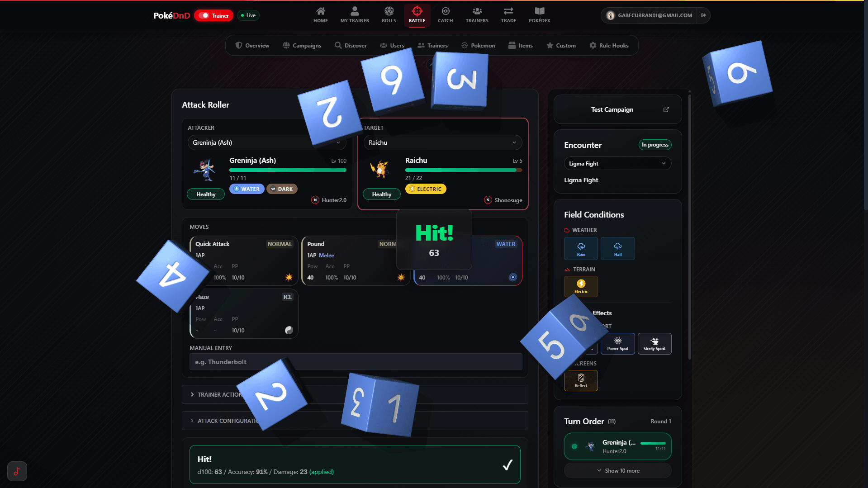Open the Attacker dropdown showing Greninja (Ash)
868x488 pixels.
267,142
